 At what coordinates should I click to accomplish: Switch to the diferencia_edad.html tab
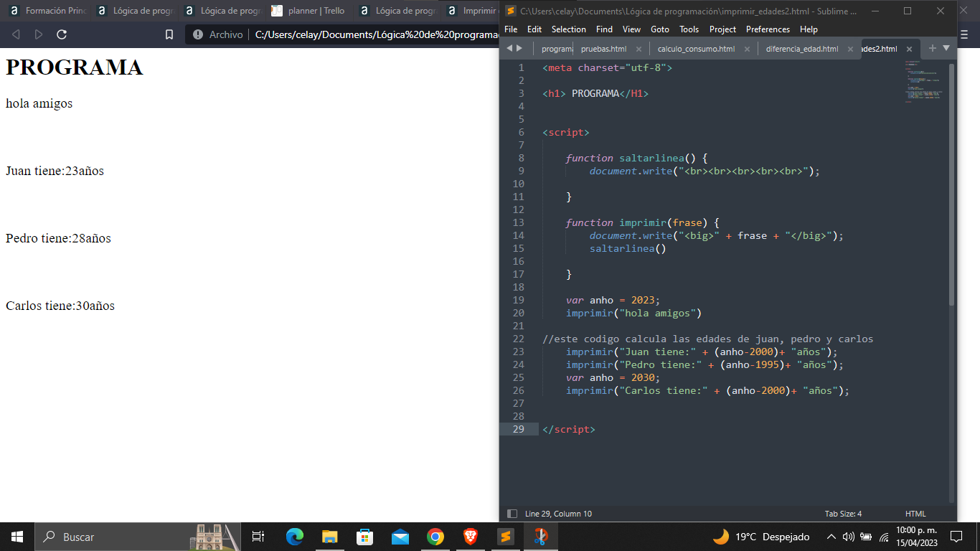[x=802, y=49]
